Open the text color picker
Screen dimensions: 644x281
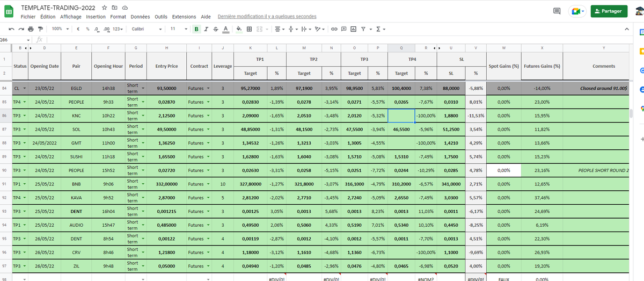(x=226, y=28)
